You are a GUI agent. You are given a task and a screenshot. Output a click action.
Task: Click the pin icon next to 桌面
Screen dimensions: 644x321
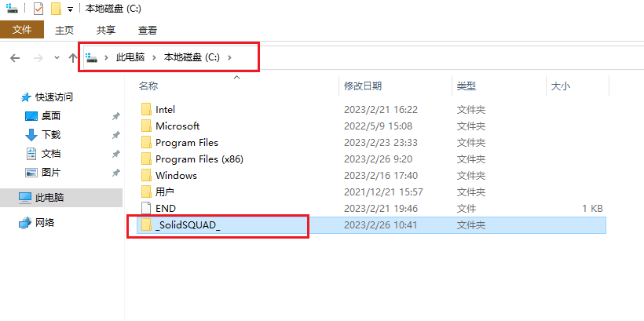coord(115,117)
